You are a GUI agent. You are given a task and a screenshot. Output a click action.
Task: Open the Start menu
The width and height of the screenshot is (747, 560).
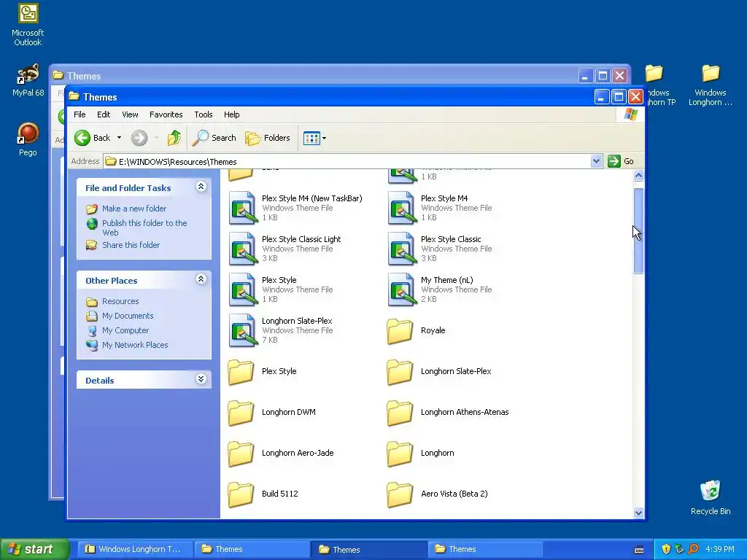click(34, 550)
